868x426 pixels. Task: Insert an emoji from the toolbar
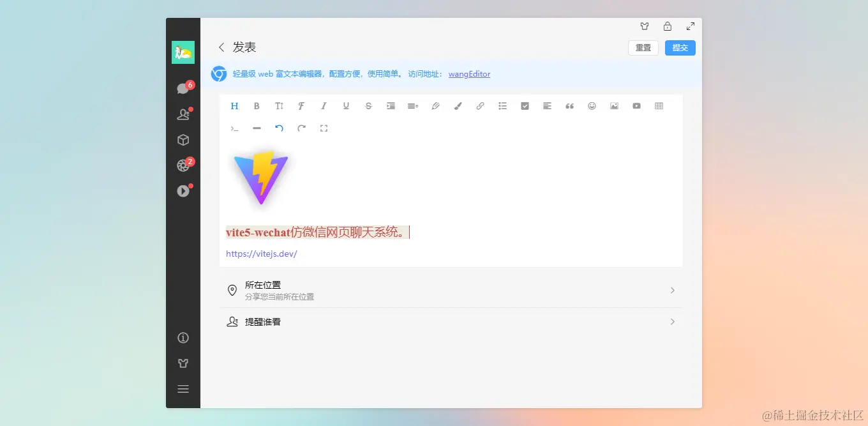tap(592, 105)
